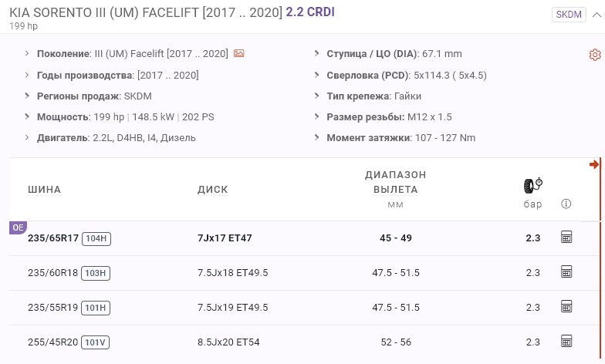Open calculator for 235/60R18 tire row

coord(566,272)
